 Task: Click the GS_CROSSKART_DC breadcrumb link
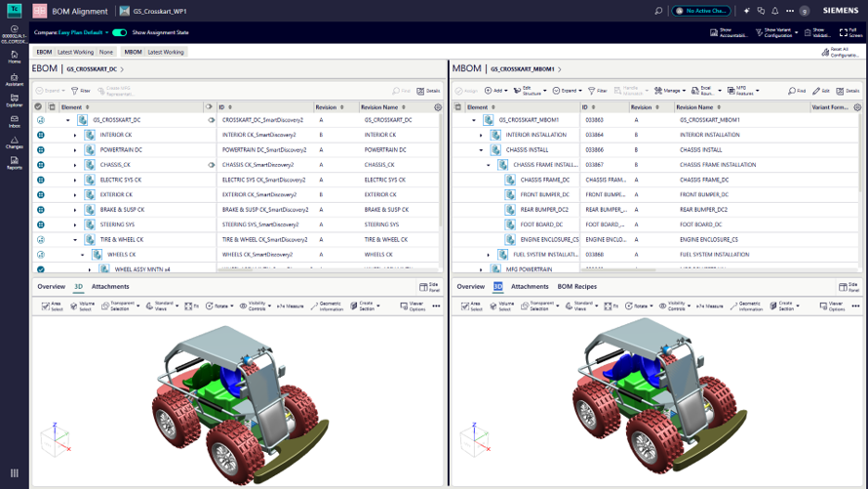(92, 69)
